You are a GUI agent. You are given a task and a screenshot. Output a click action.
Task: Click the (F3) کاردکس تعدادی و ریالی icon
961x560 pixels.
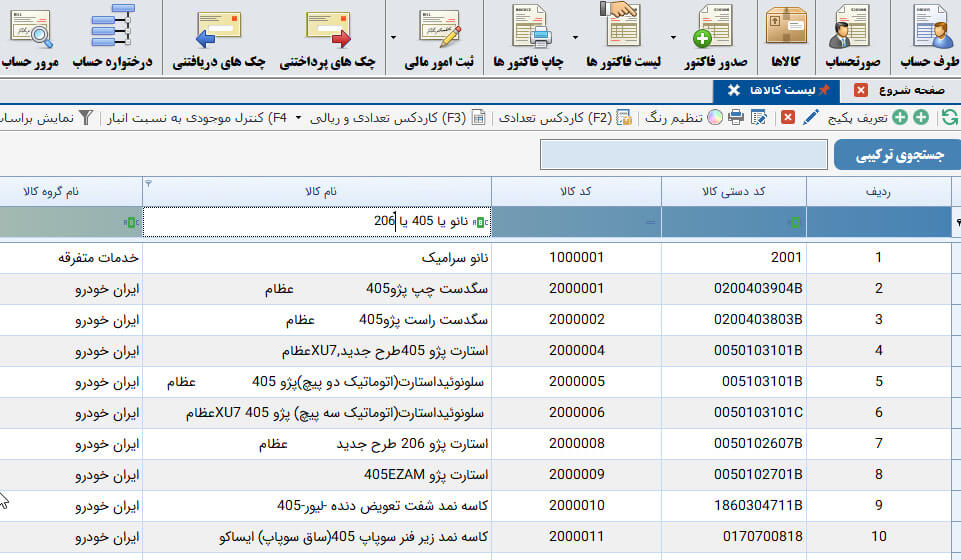(479, 117)
